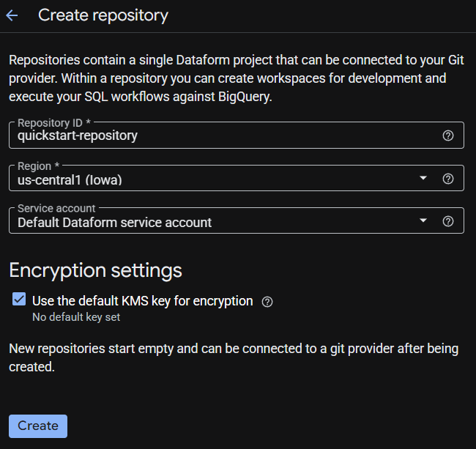This screenshot has height=449, width=476.
Task: Go back using the left arrow icon
Action: [12, 15]
